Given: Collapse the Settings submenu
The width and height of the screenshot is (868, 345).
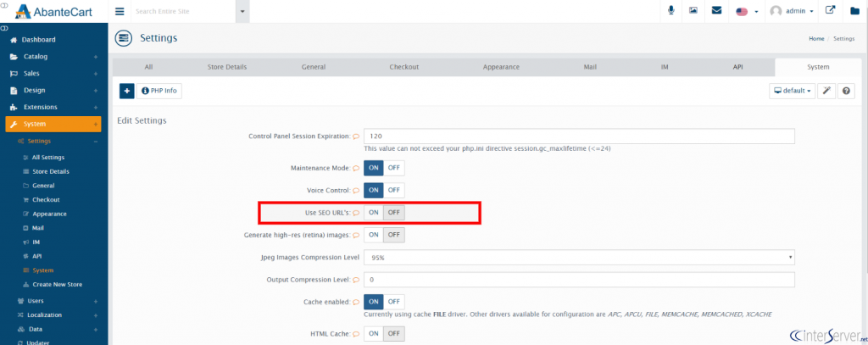Looking at the screenshot, I should 95,142.
